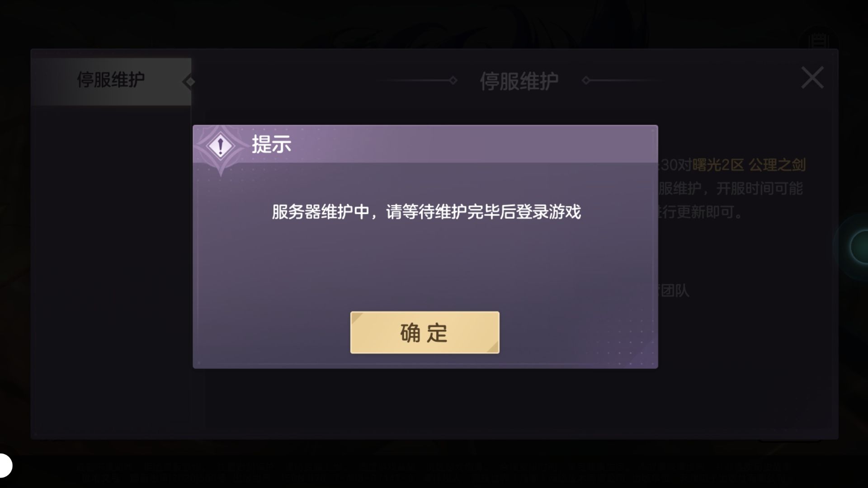Click the 提示 dialog title text
The height and width of the screenshot is (488, 868).
(x=271, y=145)
